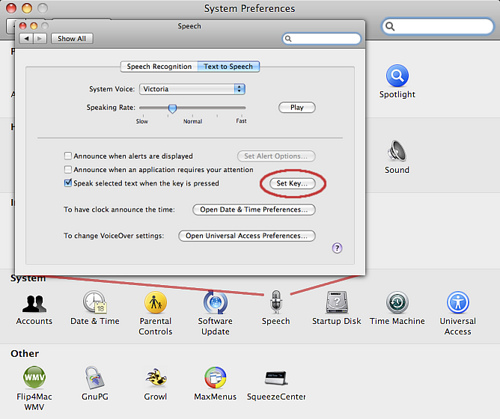Click the System Preferences search field
This screenshot has height=419, width=500.
[x=437, y=26]
